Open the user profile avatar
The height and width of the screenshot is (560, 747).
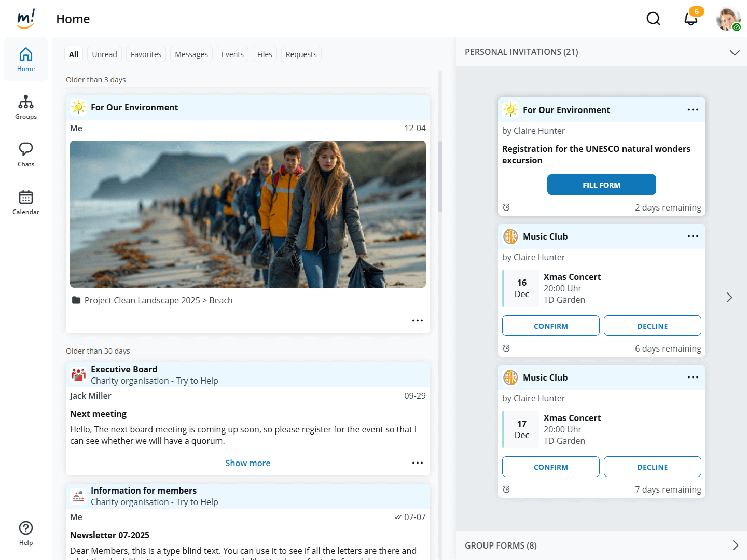[x=728, y=19]
